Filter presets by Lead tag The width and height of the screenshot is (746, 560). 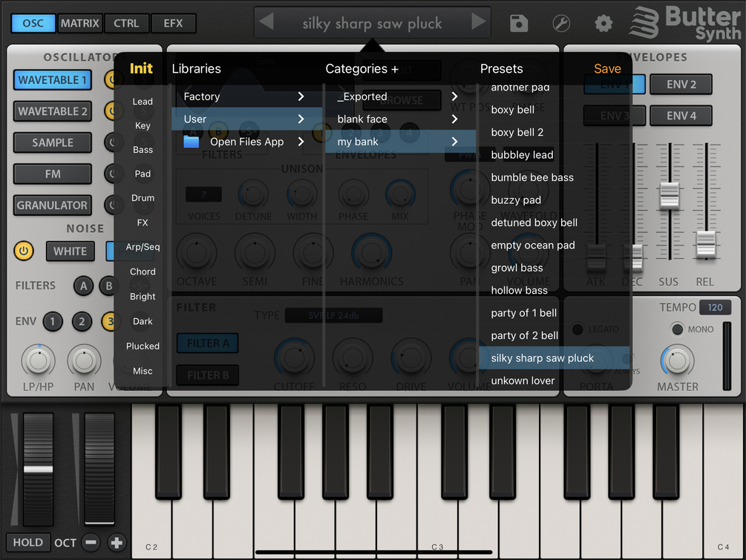pos(143,102)
